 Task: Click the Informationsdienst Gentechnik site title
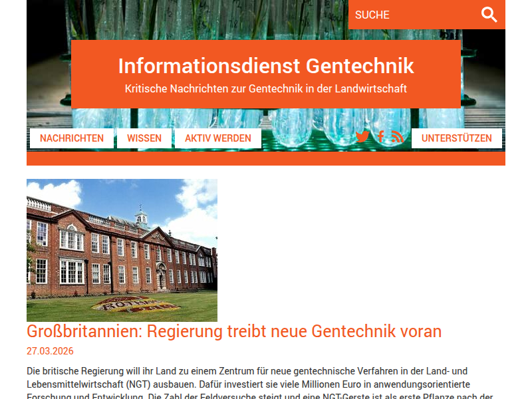pos(266,66)
